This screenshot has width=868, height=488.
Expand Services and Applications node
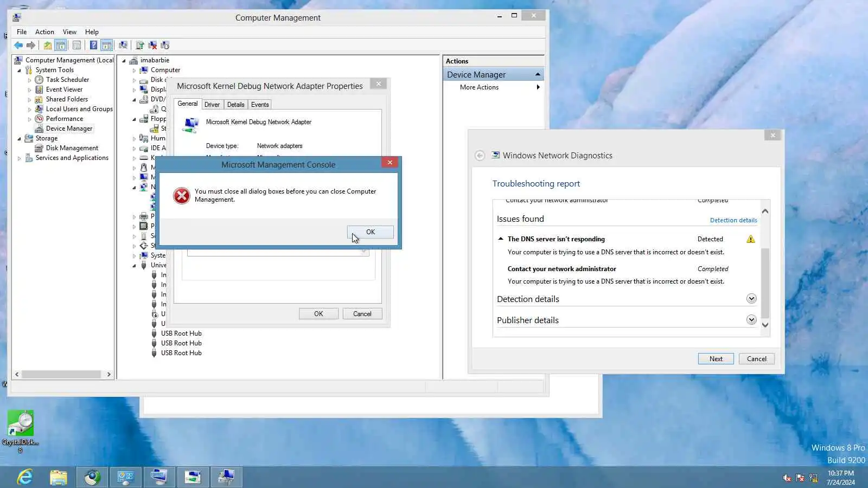click(20, 158)
